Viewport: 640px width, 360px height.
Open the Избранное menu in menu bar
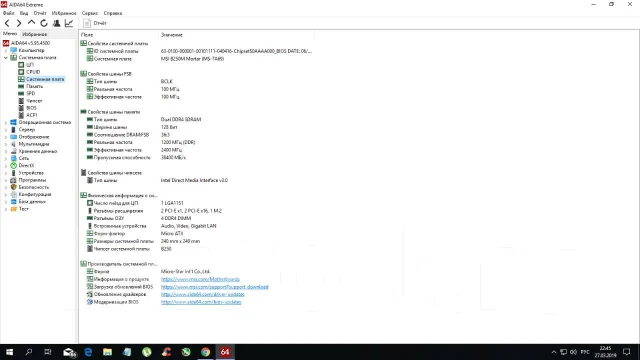(64, 13)
